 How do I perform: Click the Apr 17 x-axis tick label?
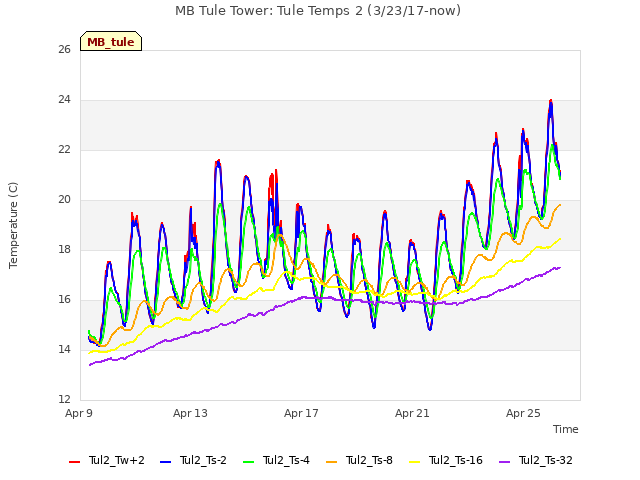click(x=301, y=413)
